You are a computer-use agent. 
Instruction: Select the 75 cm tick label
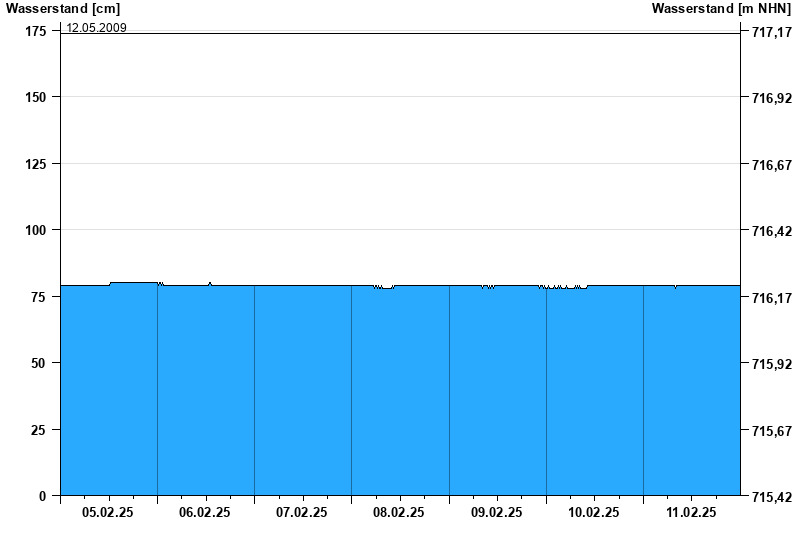[39, 297]
